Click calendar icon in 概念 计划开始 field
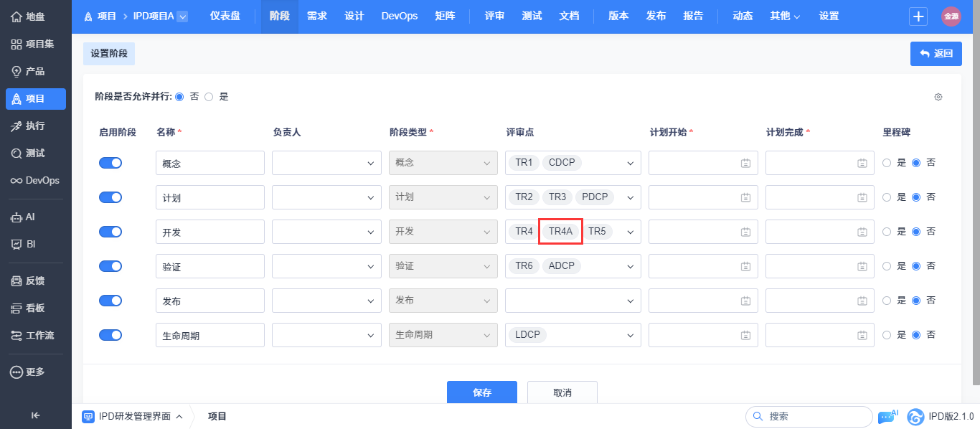Viewport: 980px width, 429px height. [x=745, y=163]
